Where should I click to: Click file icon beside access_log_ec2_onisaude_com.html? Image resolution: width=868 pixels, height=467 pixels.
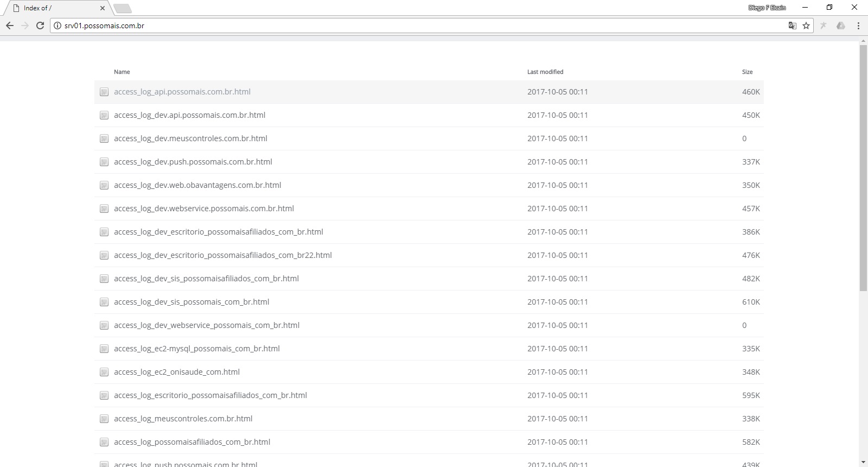[x=104, y=372]
